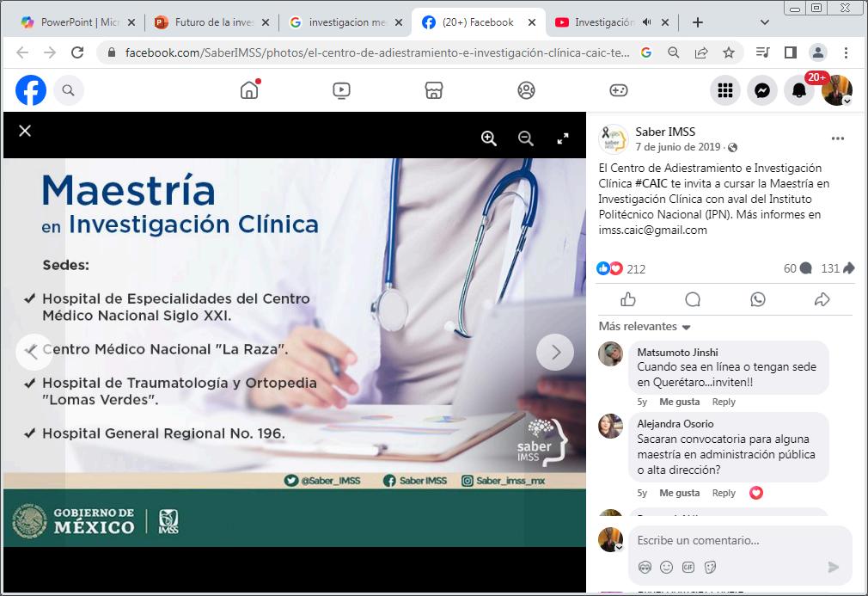Open the post date '7 de junio de 2019'
The width and height of the screenshot is (868, 596).
677,147
